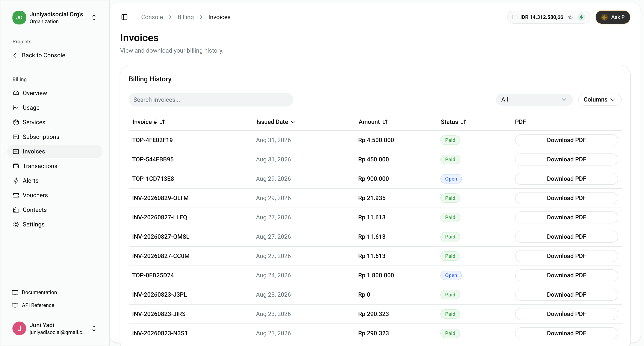Click amount Rp 450.000

click(373, 160)
